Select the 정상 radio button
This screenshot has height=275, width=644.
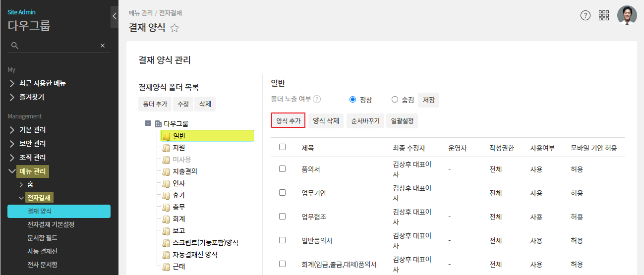(353, 100)
